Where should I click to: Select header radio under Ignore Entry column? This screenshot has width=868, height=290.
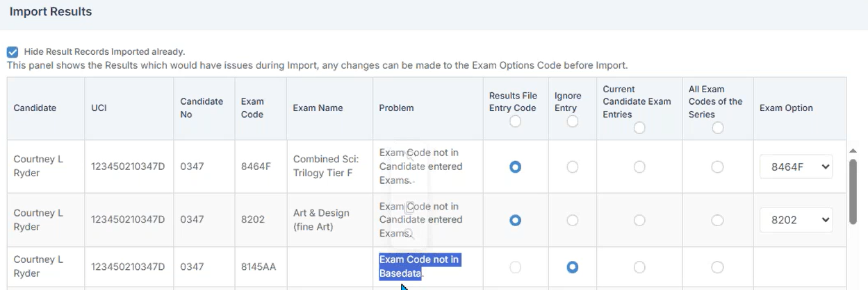click(x=572, y=121)
